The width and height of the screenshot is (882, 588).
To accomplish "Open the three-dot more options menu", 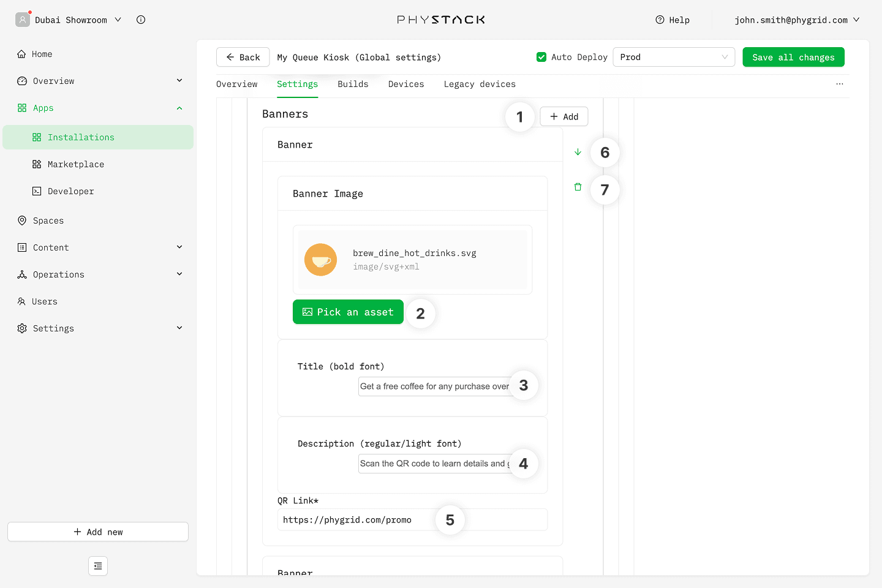I will 839,84.
